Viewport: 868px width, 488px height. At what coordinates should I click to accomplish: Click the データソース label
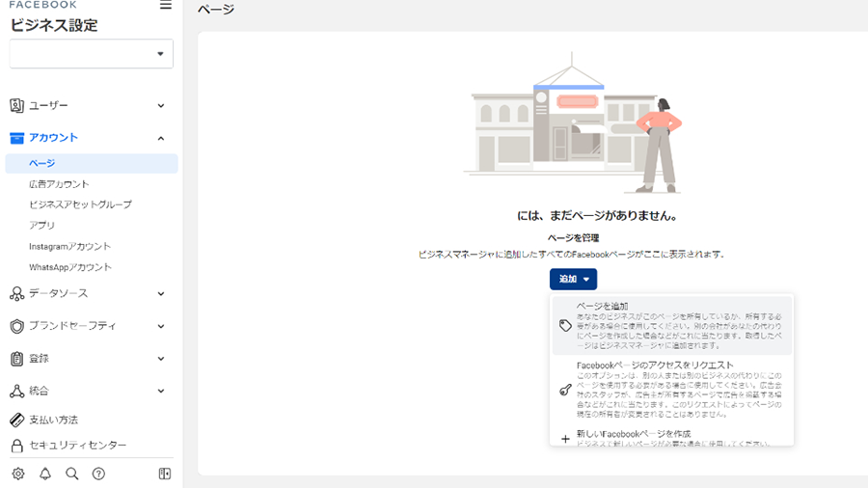click(x=59, y=293)
